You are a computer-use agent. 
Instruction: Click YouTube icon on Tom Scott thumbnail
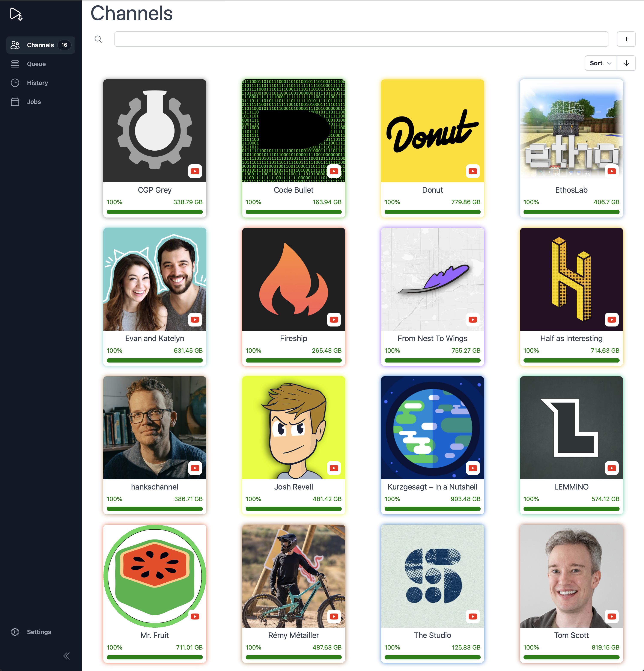[611, 616]
